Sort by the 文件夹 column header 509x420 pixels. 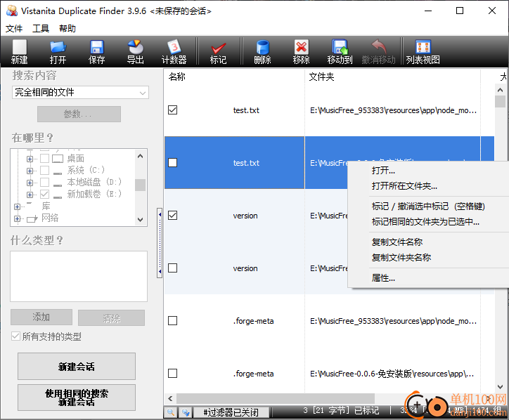(x=392, y=77)
